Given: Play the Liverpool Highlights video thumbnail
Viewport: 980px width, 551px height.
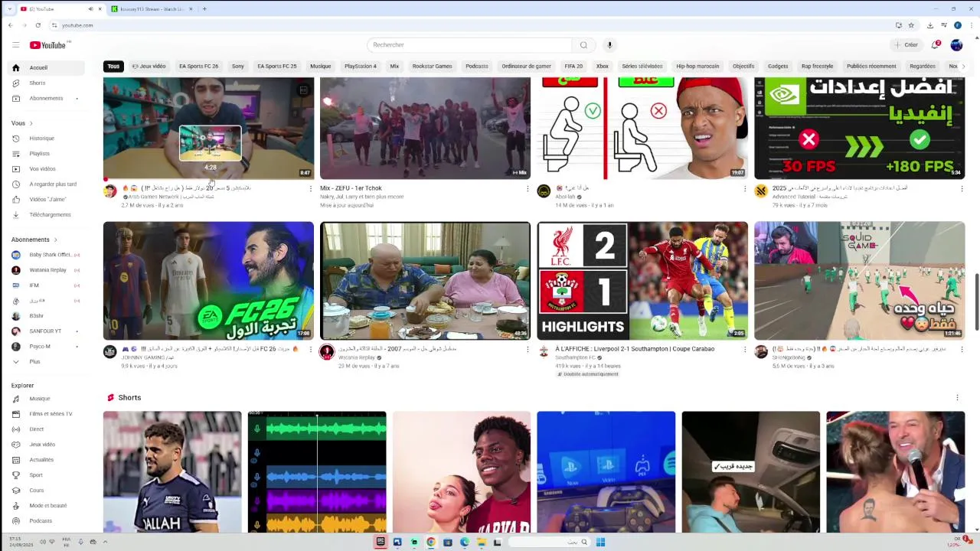Looking at the screenshot, I should (x=642, y=281).
